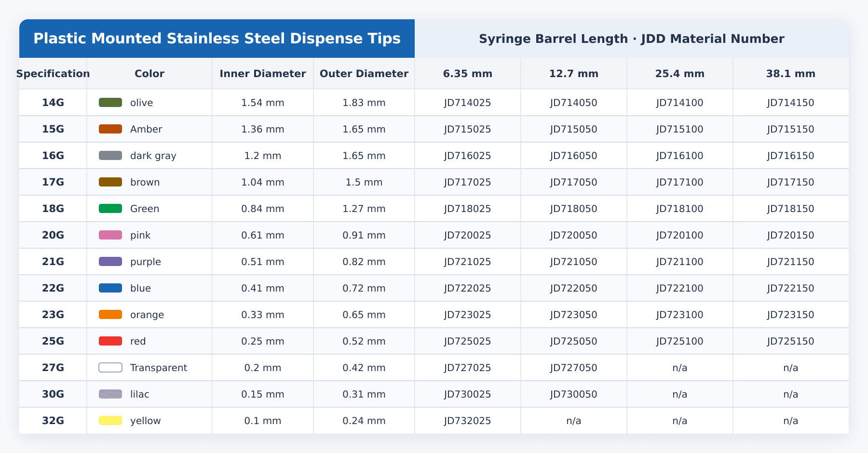The width and height of the screenshot is (868, 453).
Task: Click the blue swatch for 22G
Action: pos(110,288)
